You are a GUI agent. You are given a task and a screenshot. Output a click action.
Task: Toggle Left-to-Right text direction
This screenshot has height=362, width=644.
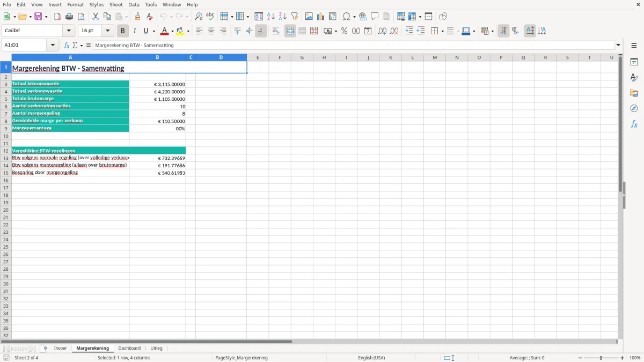[503, 31]
